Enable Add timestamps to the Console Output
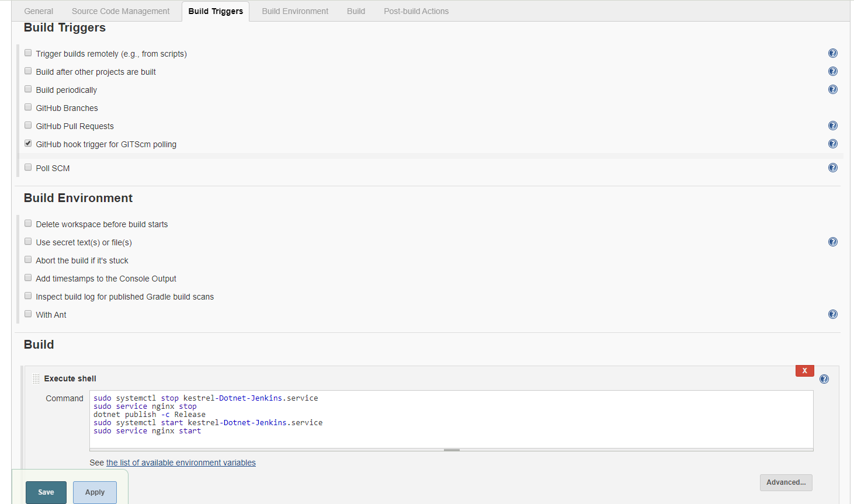854x504 pixels. point(28,277)
